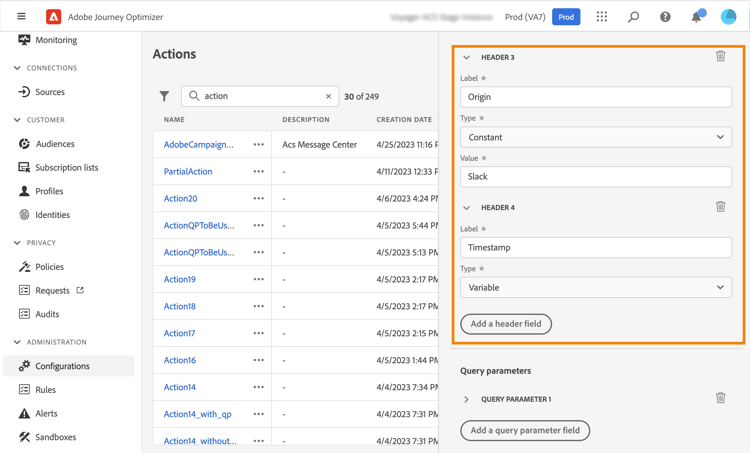Click the Header 3 Value input field
Screen dimensions: 750x453
[x=595, y=177]
